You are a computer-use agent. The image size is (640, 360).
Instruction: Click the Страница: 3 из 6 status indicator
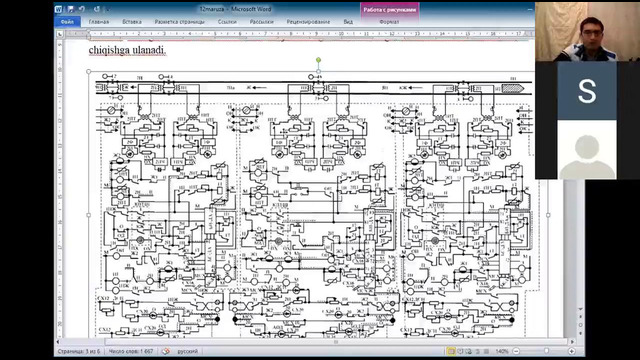[79, 351]
